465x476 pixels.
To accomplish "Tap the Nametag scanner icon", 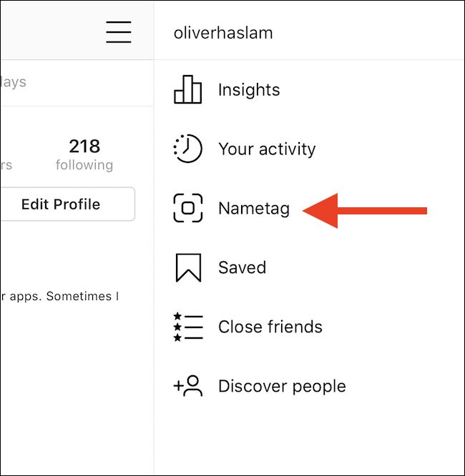I will click(188, 208).
